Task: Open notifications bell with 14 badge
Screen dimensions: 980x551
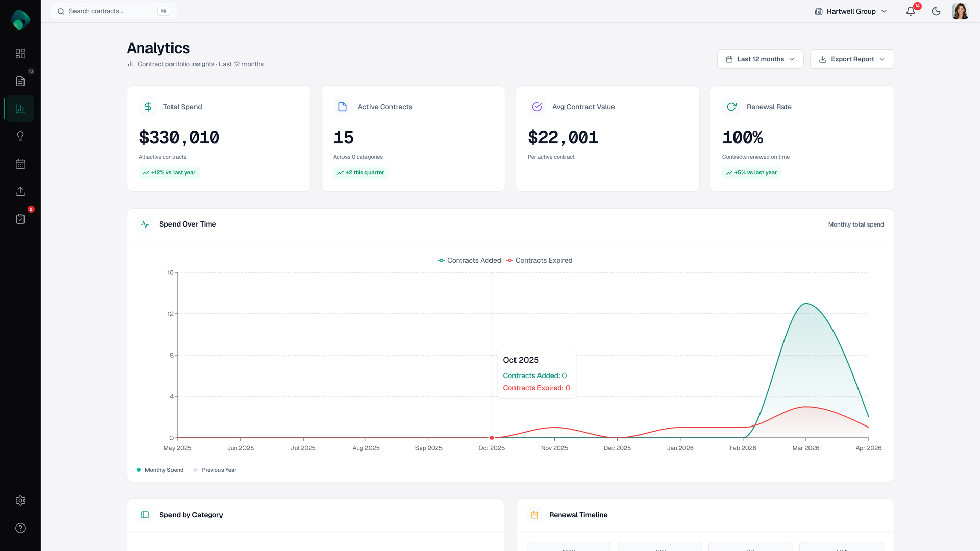Action: [911, 11]
